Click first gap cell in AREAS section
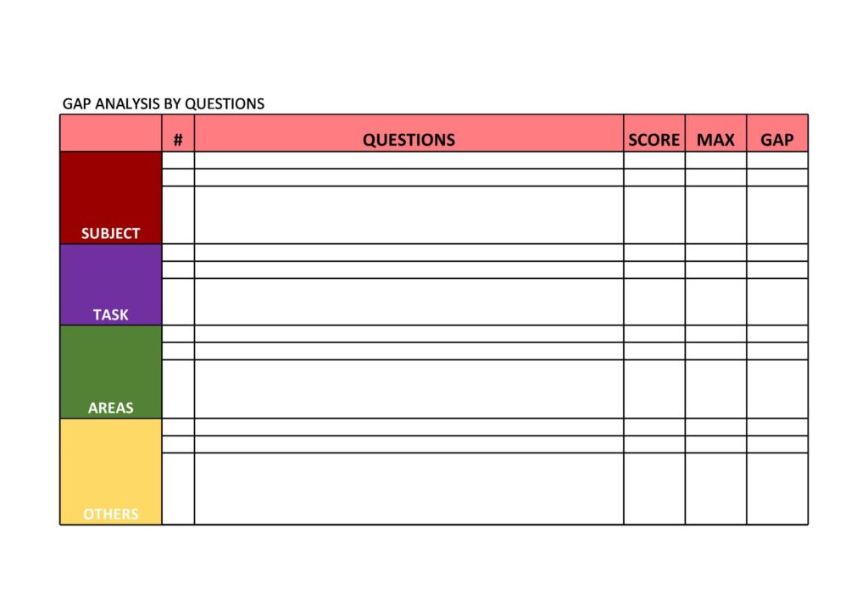Image resolution: width=868 pixels, height=589 pixels. pyautogui.click(x=777, y=334)
